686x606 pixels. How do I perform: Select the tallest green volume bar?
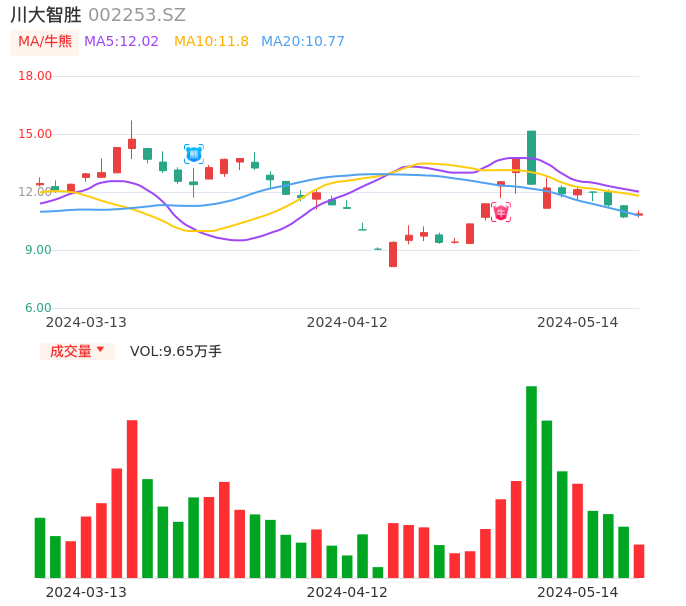pyautogui.click(x=531, y=482)
